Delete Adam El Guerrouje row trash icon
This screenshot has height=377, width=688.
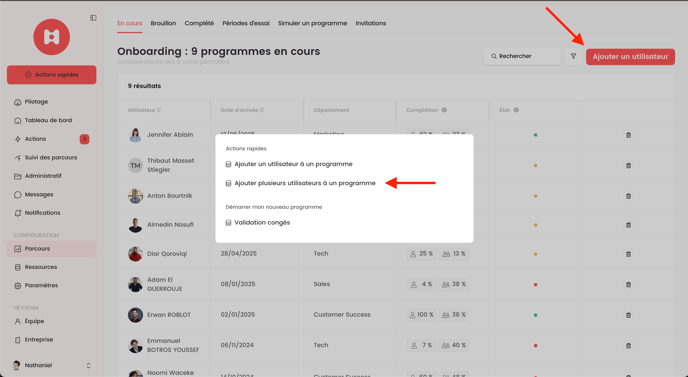[628, 284]
